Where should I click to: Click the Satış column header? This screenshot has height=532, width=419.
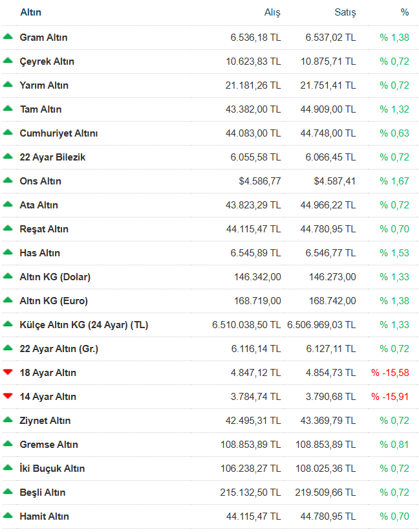coord(344,12)
